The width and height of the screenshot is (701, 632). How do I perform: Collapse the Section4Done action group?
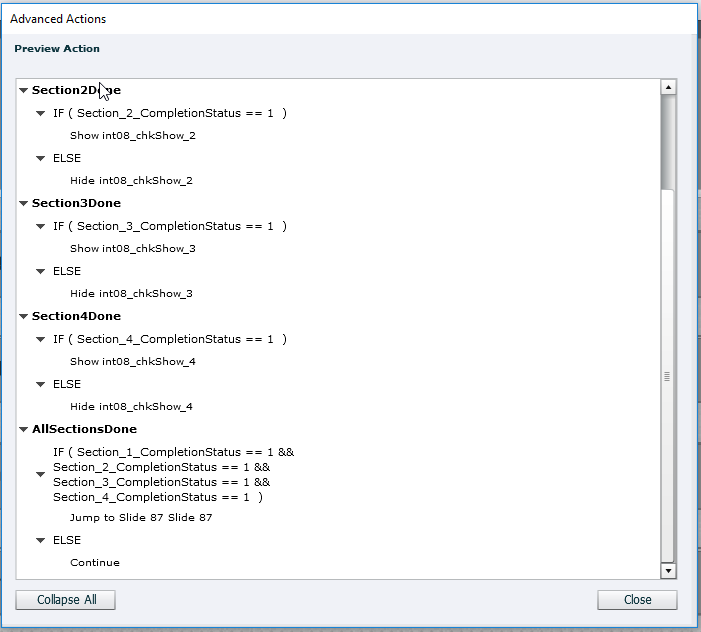pos(23,317)
